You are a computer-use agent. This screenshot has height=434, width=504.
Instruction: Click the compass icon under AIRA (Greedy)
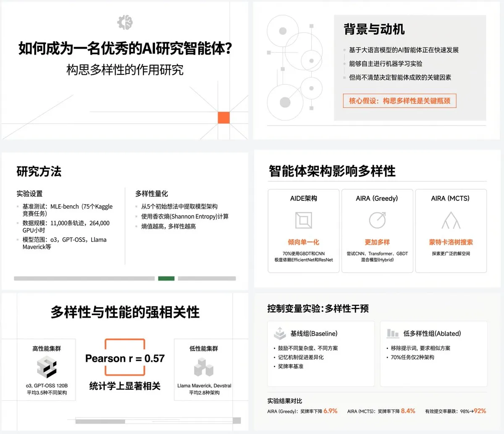point(377,219)
